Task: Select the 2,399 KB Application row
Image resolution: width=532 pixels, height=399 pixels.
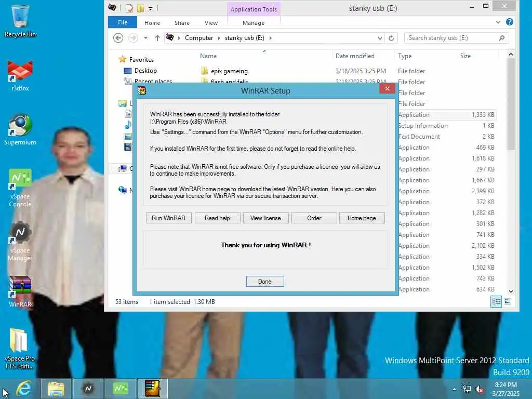Action: coord(446,191)
